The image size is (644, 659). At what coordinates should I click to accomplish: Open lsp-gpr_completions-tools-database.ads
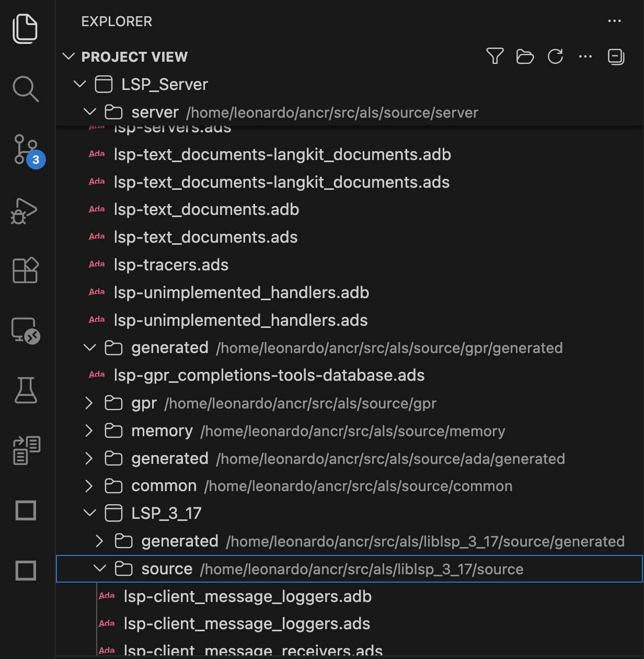coord(269,375)
